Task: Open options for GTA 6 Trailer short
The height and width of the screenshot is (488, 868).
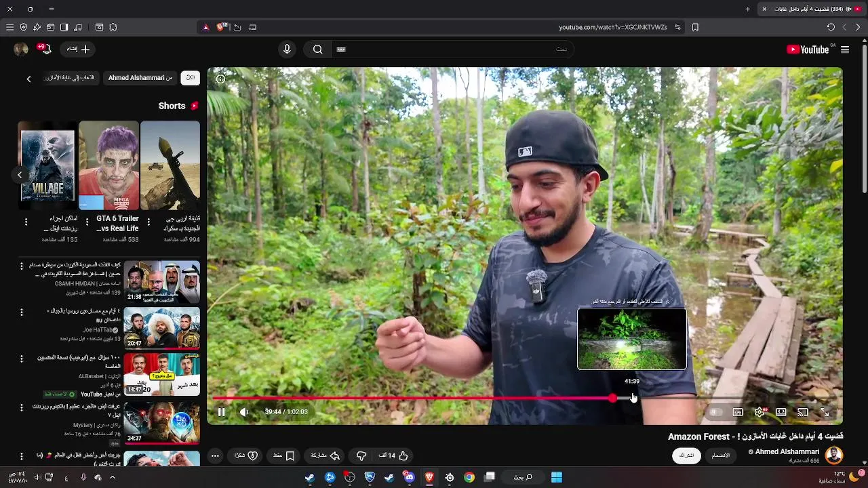Action: [x=87, y=222]
